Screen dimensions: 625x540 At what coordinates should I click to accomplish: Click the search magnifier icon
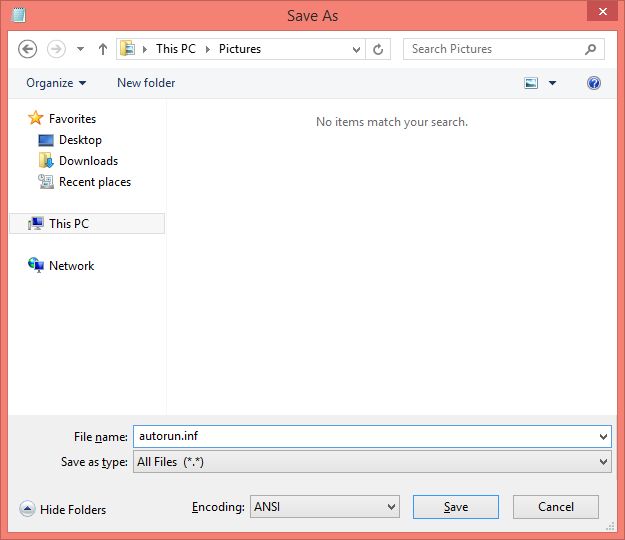point(591,49)
